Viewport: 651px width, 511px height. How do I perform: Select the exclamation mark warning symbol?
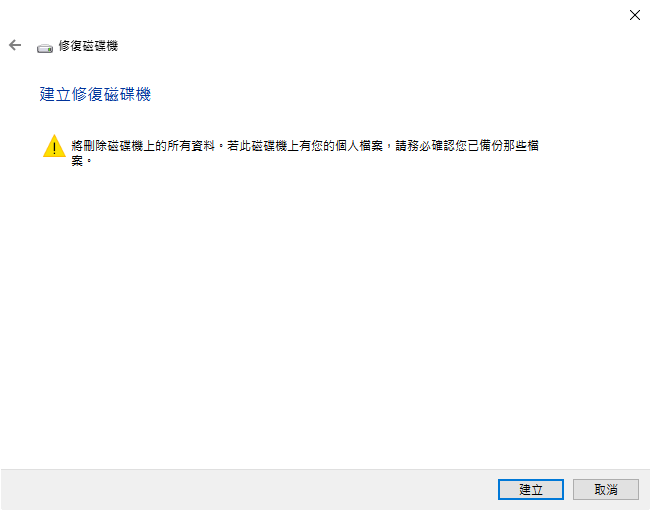54,146
